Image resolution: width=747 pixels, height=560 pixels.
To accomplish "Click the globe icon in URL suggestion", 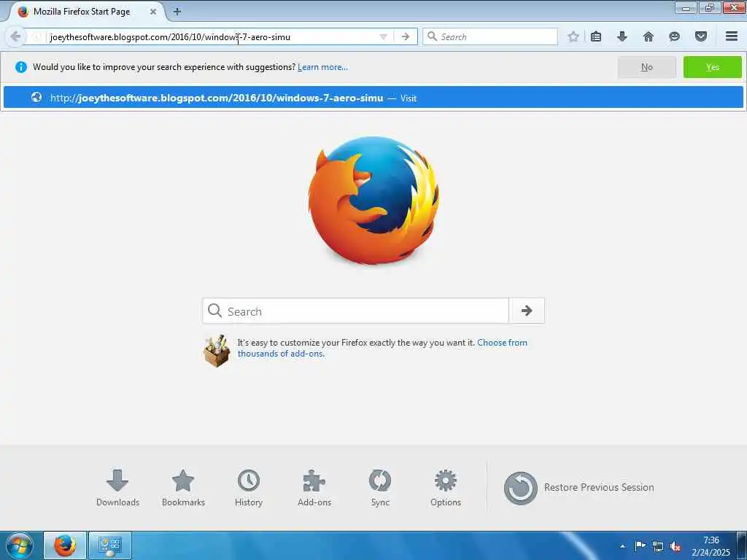I will click(x=36, y=97).
